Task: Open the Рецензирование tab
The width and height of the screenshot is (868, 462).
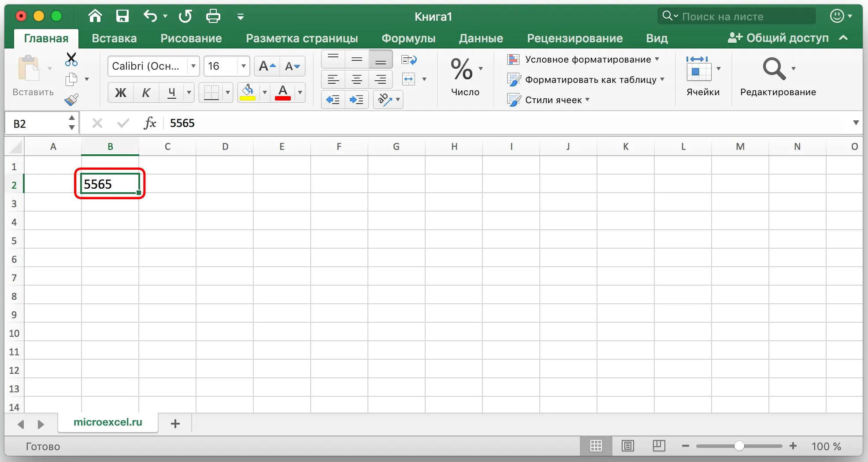Action: click(x=575, y=38)
